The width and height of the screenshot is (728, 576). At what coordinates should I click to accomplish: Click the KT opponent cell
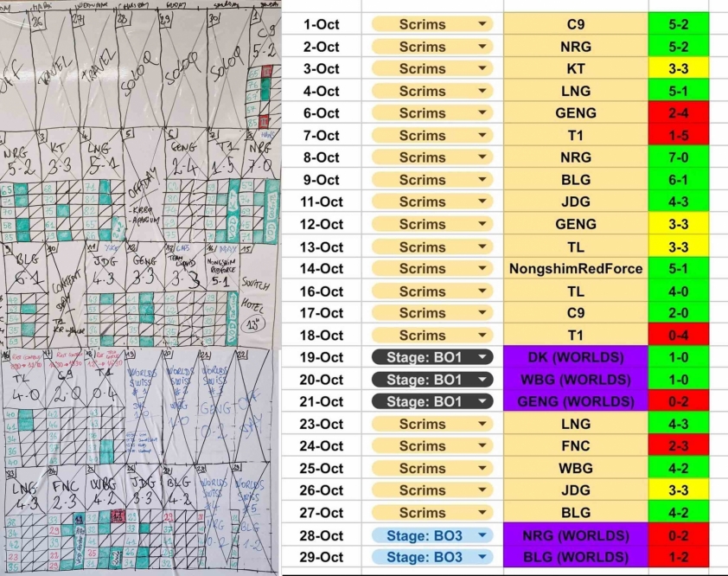point(576,68)
